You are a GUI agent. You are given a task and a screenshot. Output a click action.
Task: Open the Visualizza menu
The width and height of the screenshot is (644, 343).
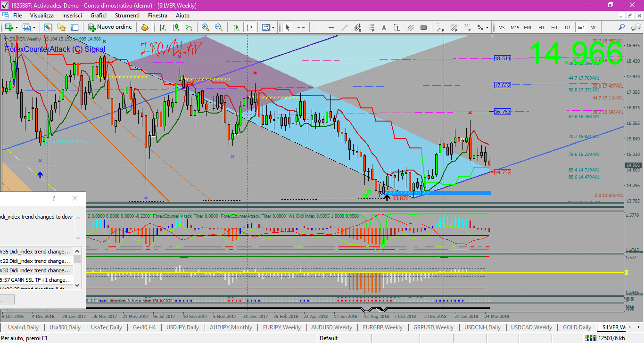pyautogui.click(x=42, y=16)
